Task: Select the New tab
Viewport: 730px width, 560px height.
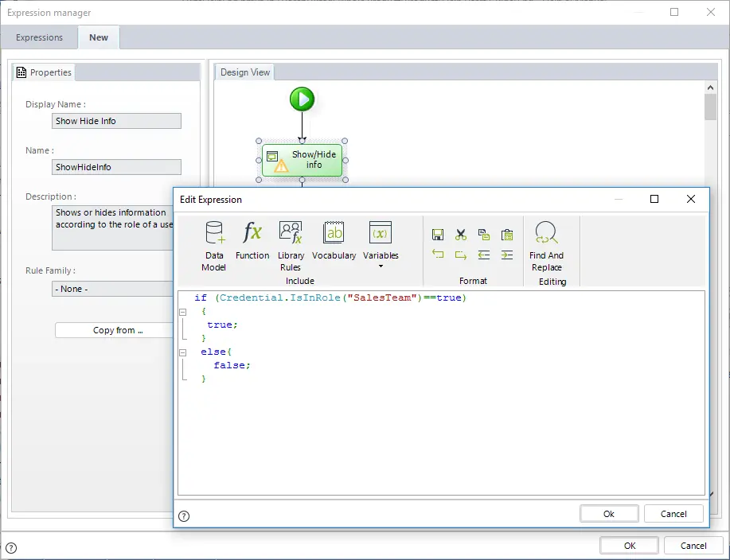Action: point(99,37)
